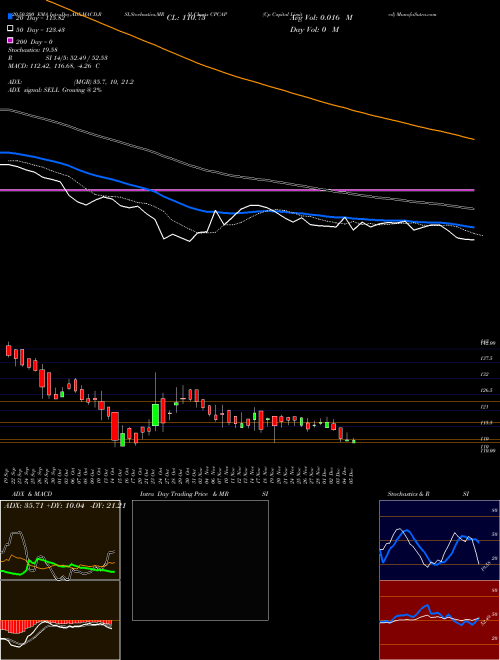The height and width of the screenshot is (660, 500).
Task: Click the red RSI chart panel
Action: pyautogui.click(x=439, y=620)
